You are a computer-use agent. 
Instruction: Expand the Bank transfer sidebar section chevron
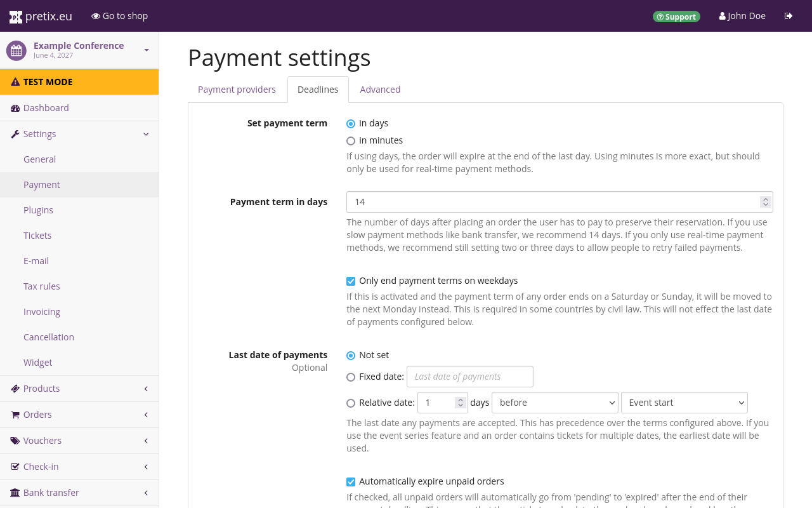pos(146,493)
